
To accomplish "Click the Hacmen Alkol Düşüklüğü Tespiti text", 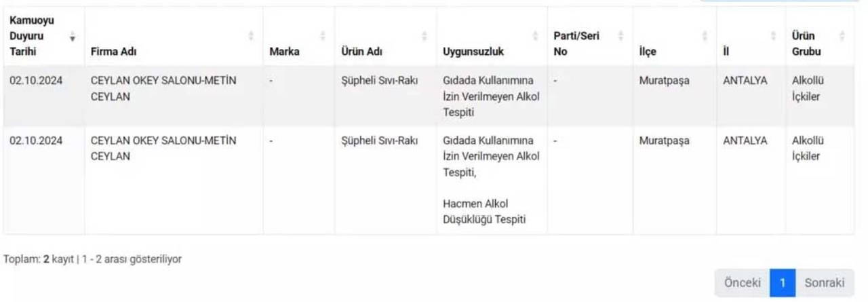I will tap(485, 211).
